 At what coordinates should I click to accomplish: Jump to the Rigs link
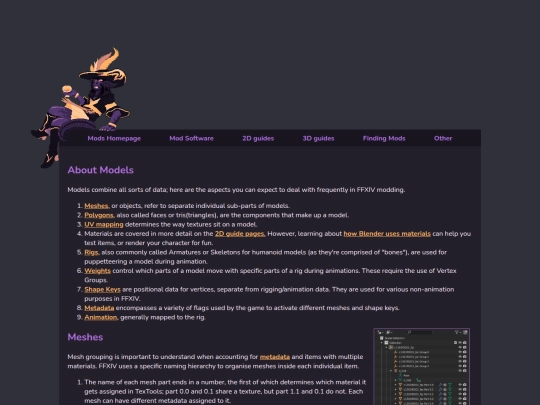[x=92, y=252]
